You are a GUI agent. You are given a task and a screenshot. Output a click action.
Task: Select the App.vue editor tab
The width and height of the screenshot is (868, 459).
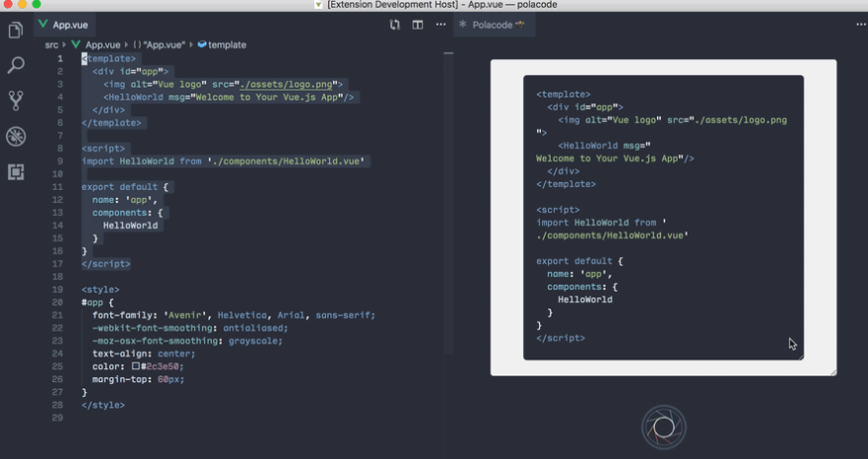click(69, 25)
